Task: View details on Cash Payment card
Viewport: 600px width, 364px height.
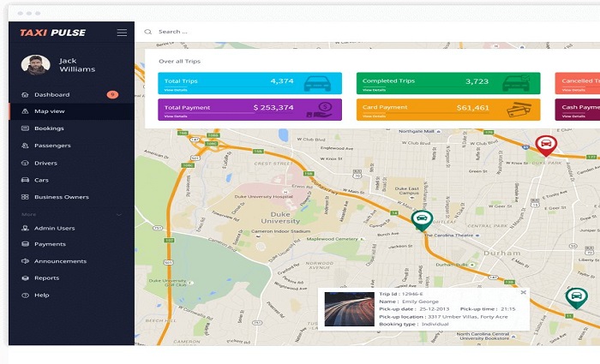Action: [573, 116]
